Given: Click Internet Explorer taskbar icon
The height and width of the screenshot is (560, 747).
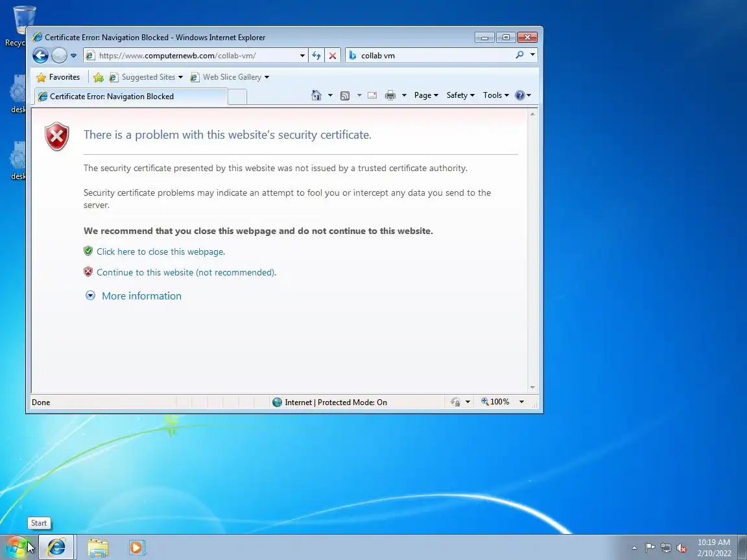Looking at the screenshot, I should (56, 547).
